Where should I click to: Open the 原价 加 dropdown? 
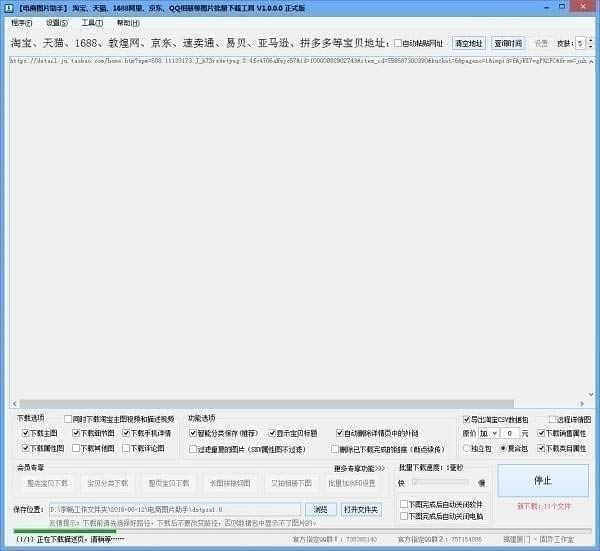point(489,433)
